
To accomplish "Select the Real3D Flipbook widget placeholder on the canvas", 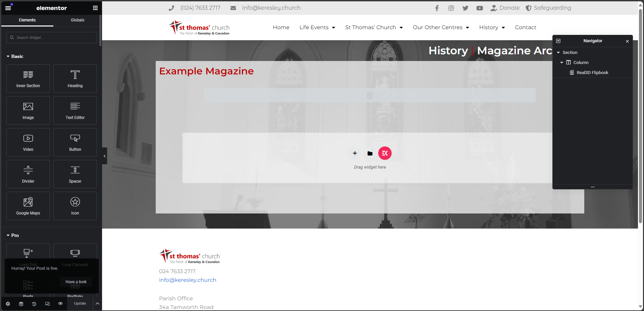I will [x=370, y=95].
